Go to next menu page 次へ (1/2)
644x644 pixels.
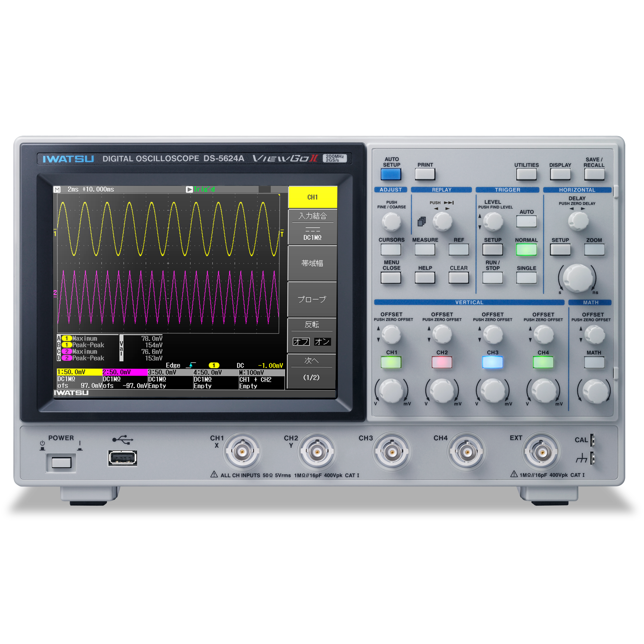(x=312, y=371)
